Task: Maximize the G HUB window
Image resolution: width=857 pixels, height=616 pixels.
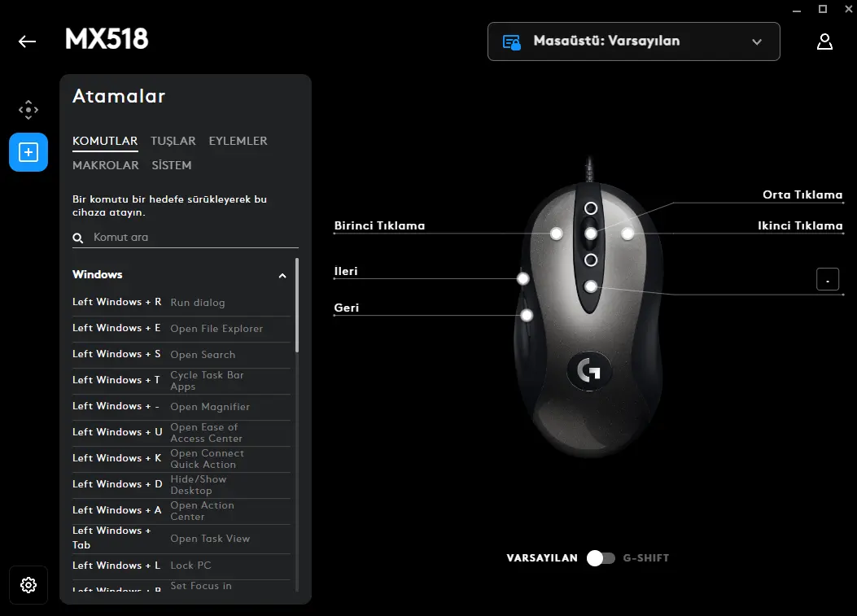Action: (823, 9)
